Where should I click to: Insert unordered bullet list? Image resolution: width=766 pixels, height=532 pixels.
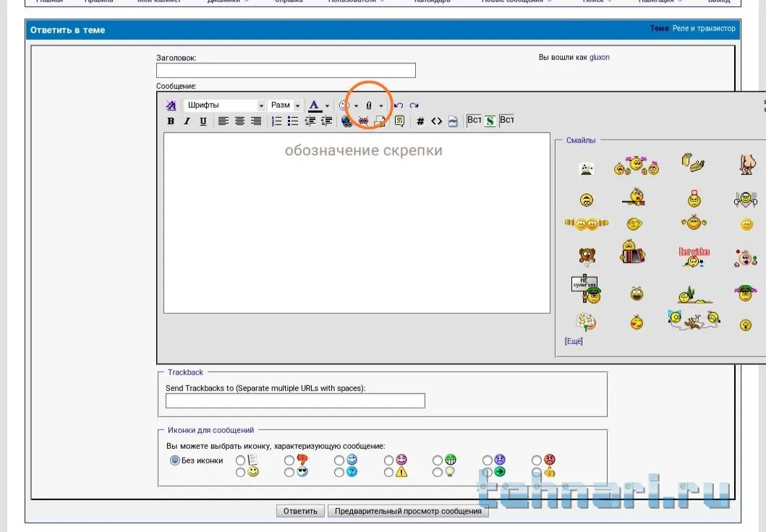[x=293, y=121]
